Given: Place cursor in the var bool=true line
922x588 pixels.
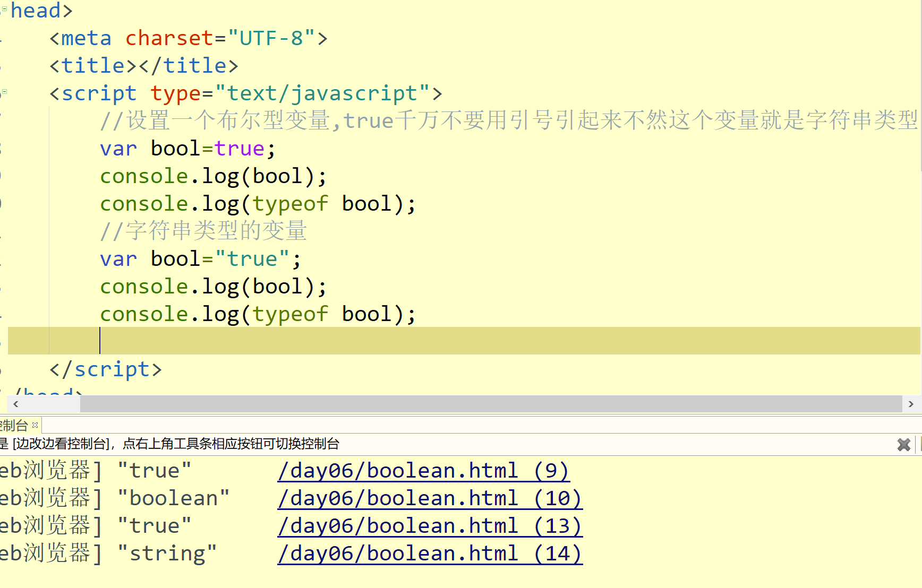Looking at the screenshot, I should 186,149.
